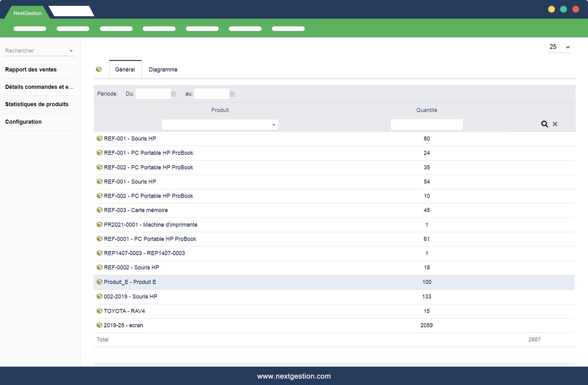The height and width of the screenshot is (385, 588).
Task: Open the PR2021-0001 - Machine d'imprimante row
Action: coord(150,225)
